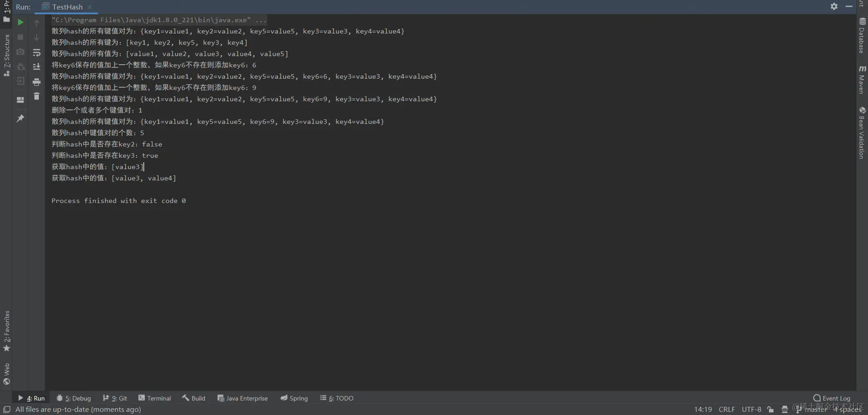Open the Structure tool window
This screenshot has width=868, height=415.
(x=6, y=55)
